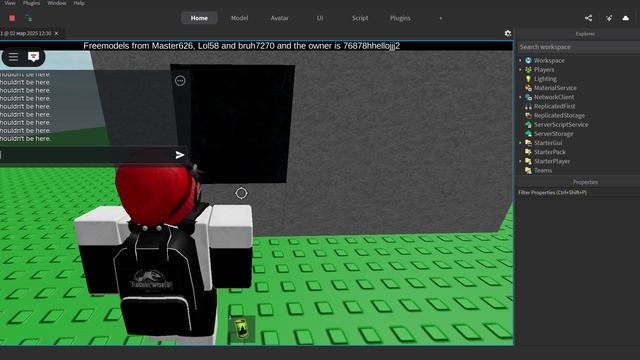Click the chat message input box

point(86,155)
